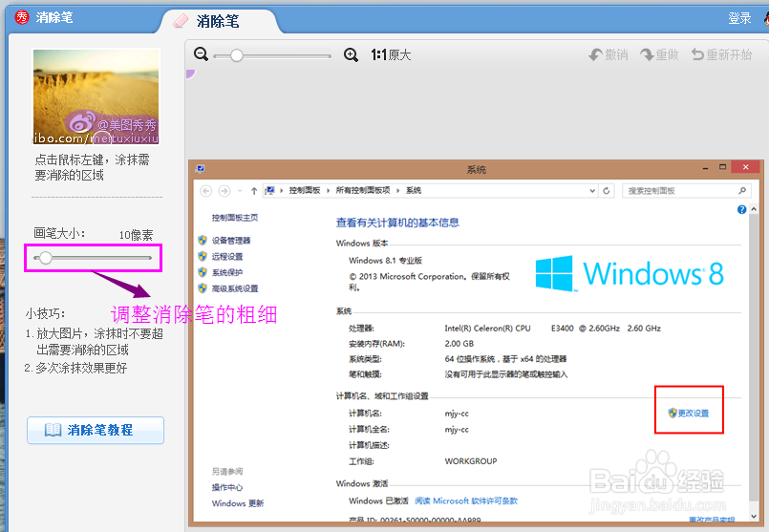The width and height of the screenshot is (769, 532).
Task: Click the 2.00 GB RAM value
Action: tap(459, 343)
